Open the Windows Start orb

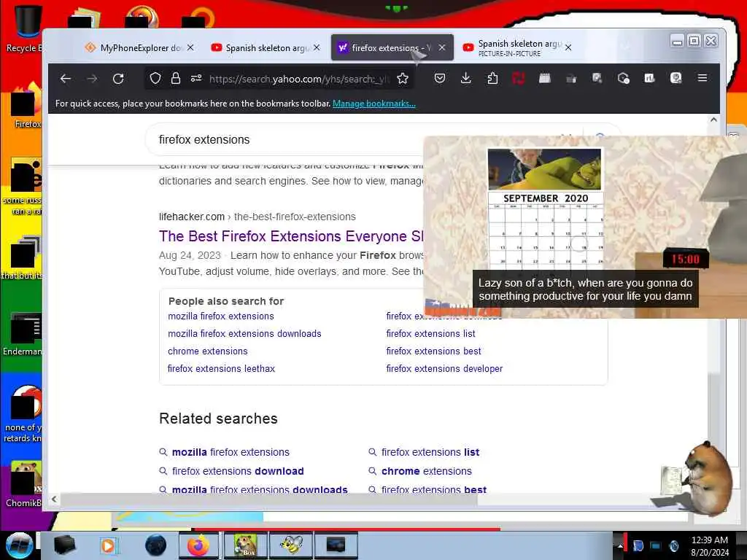[20, 545]
